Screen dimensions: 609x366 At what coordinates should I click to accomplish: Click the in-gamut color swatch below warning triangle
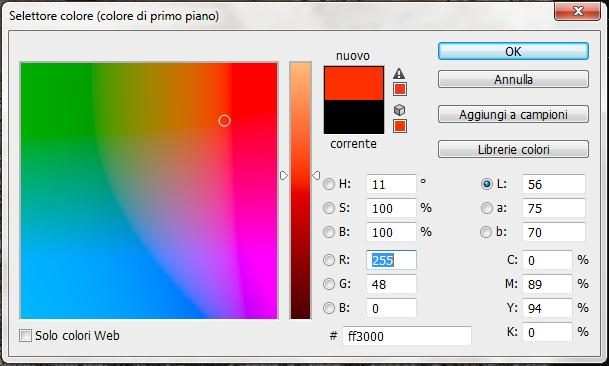(x=400, y=89)
